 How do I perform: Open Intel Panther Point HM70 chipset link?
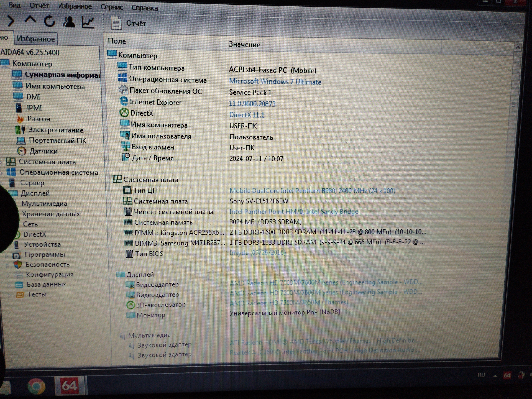pos(294,212)
